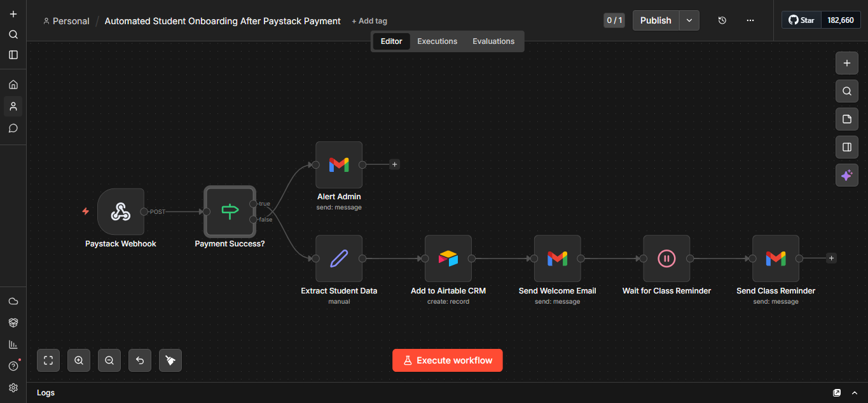The height and width of the screenshot is (403, 868).
Task: Select the Extract Student Data node
Action: pos(339,258)
